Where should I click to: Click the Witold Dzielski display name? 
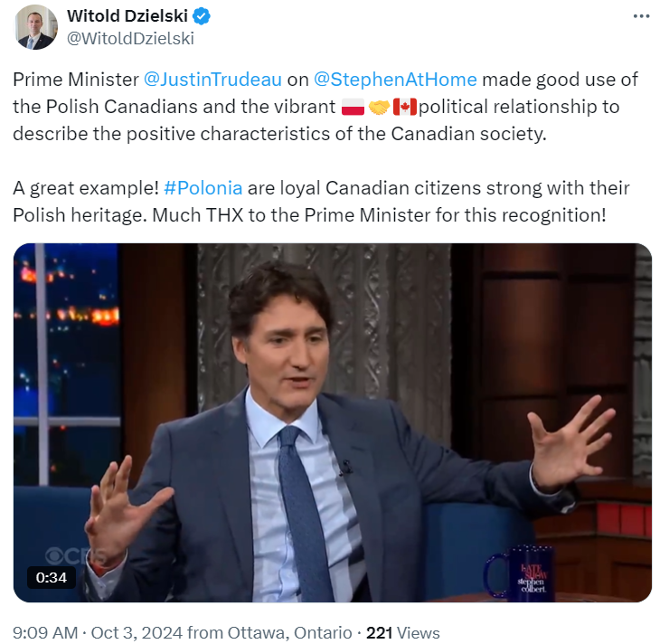tap(127, 16)
